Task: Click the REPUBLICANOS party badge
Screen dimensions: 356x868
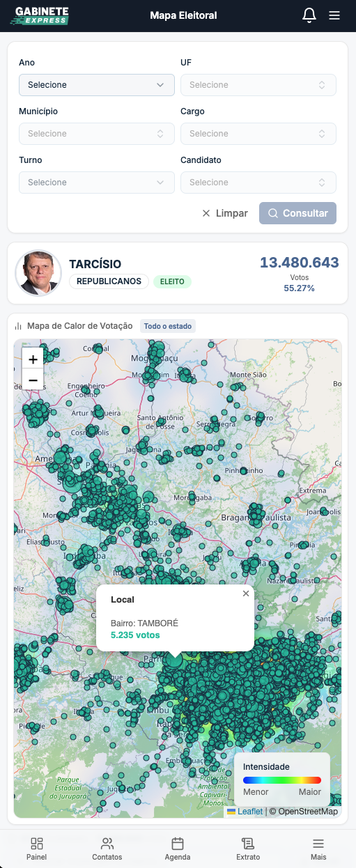Action: click(x=109, y=281)
